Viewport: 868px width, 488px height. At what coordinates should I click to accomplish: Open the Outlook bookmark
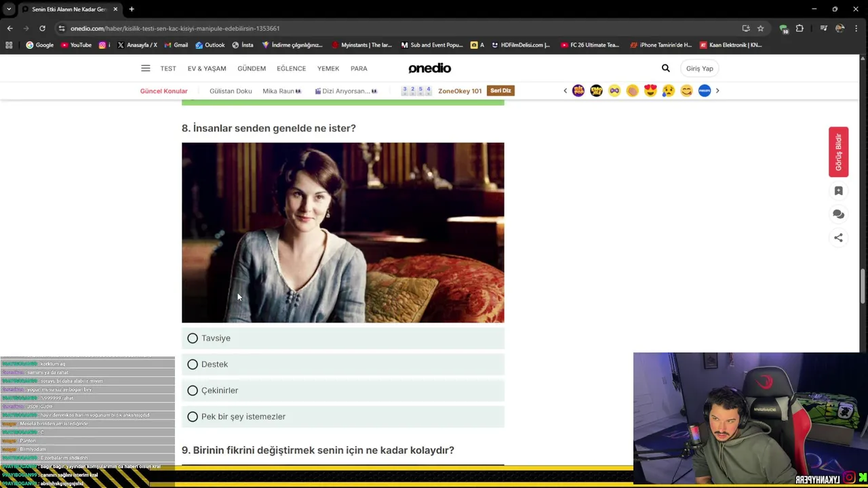[210, 45]
